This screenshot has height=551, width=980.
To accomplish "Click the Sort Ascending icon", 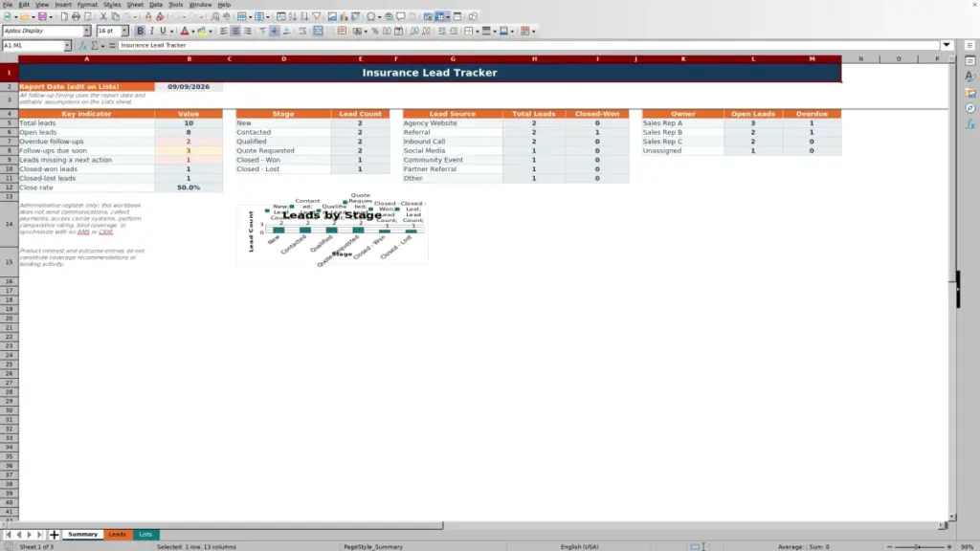I will point(293,17).
